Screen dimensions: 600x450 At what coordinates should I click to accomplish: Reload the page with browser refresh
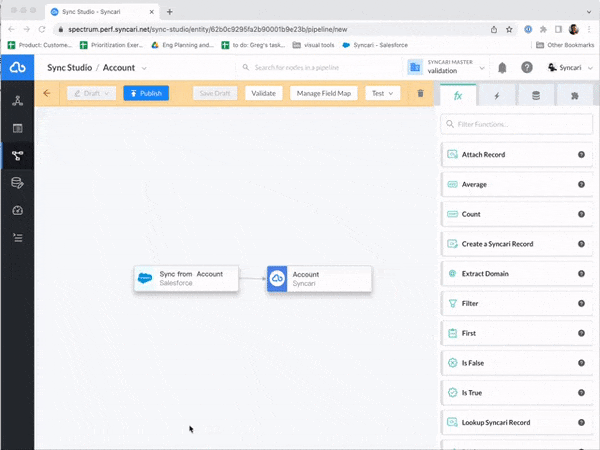(x=42, y=29)
